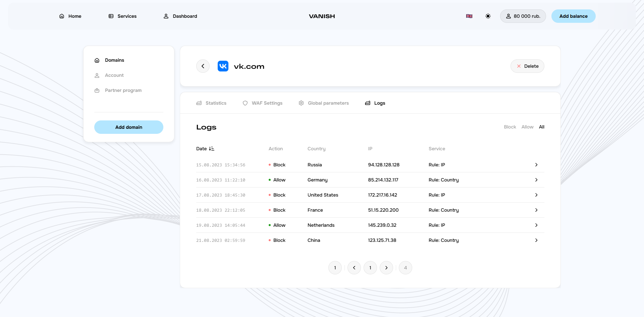The width and height of the screenshot is (644, 317).
Task: Expand details for the Russia log entry
Action: tap(536, 165)
